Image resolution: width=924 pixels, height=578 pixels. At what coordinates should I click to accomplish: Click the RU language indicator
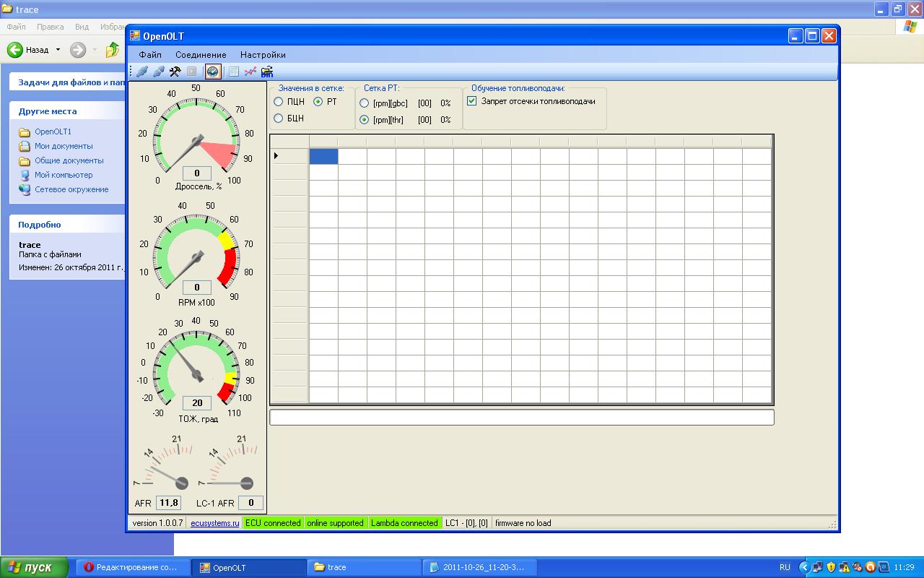(x=785, y=567)
